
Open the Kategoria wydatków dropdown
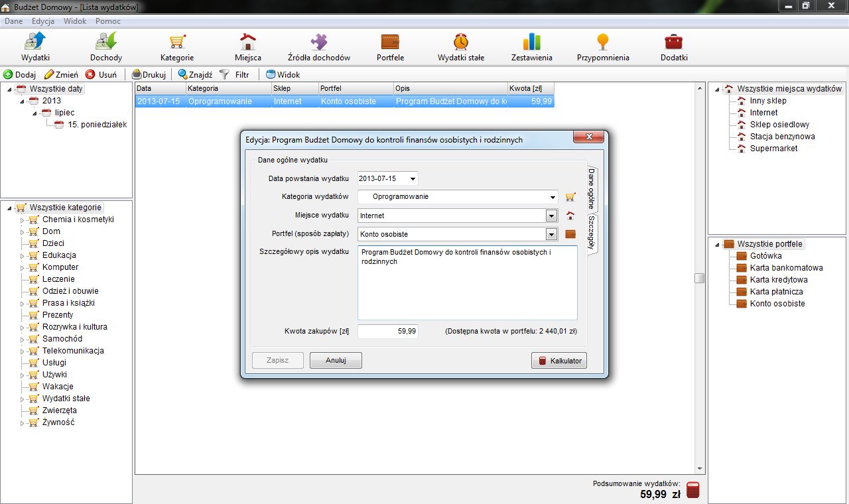pyautogui.click(x=553, y=197)
